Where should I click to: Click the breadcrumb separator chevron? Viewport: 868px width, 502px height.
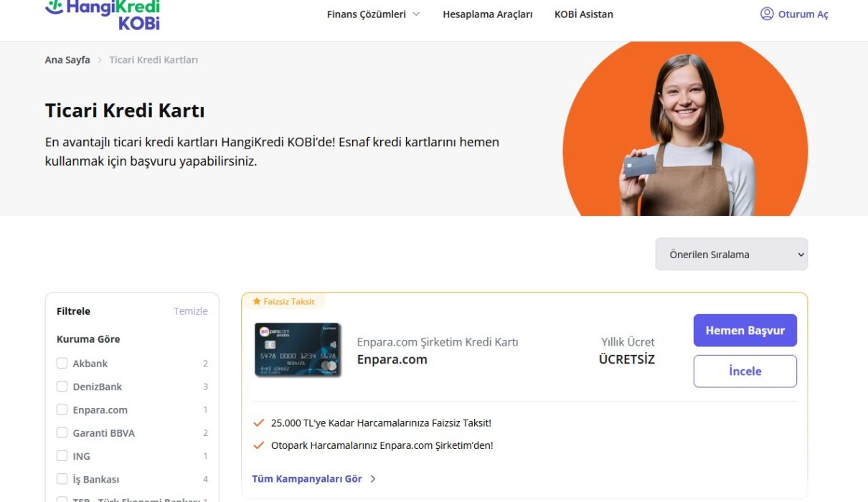100,60
